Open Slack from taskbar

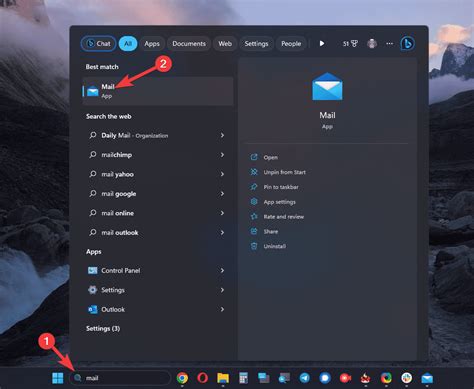coord(406,378)
